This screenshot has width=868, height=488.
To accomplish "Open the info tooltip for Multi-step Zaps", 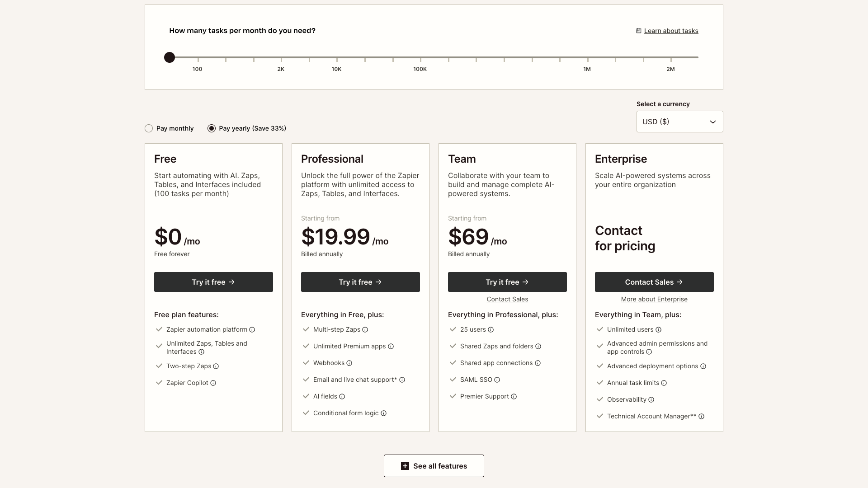I will (x=365, y=330).
